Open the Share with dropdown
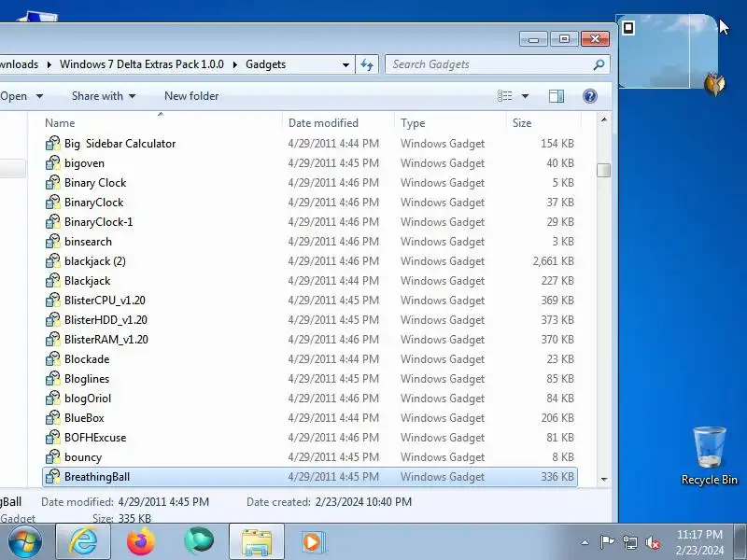The height and width of the screenshot is (560, 747). (132, 96)
